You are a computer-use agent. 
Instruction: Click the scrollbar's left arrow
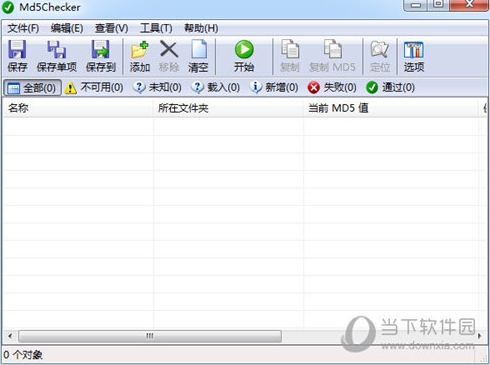[10, 336]
